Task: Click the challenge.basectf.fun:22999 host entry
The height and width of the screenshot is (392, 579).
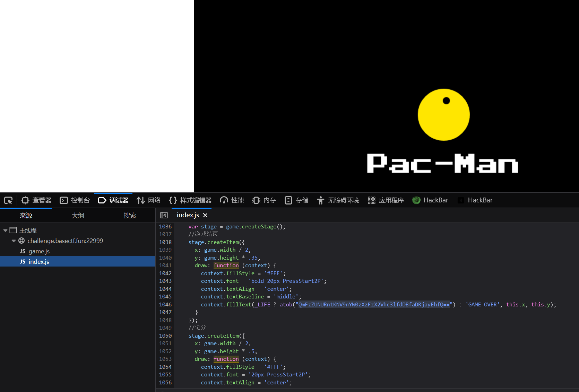Action: tap(65, 241)
